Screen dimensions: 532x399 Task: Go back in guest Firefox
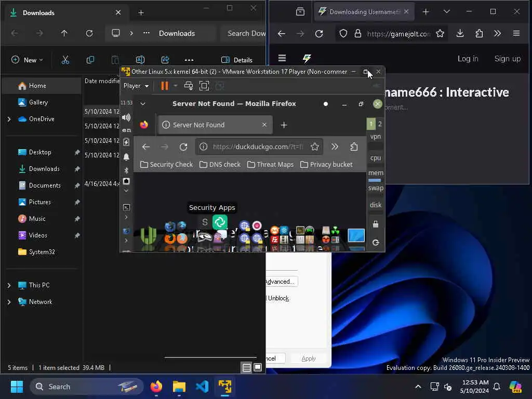146,147
